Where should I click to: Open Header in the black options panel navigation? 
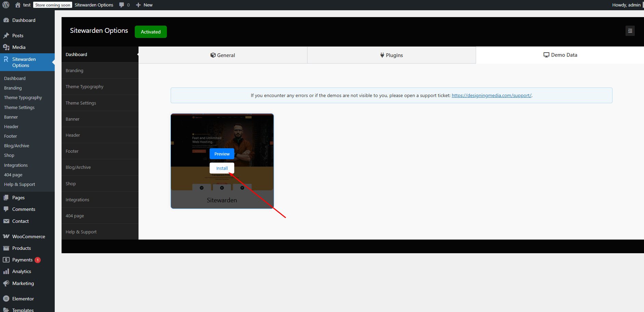(x=100, y=135)
